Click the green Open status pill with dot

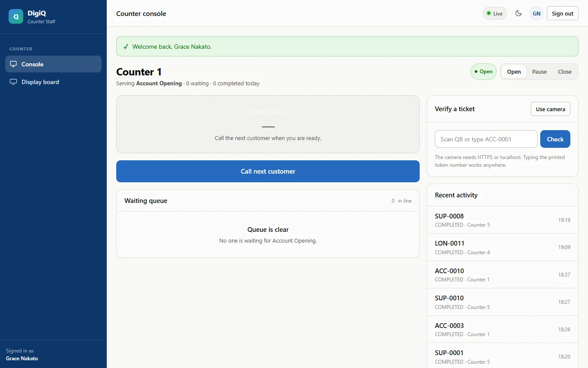tap(483, 72)
